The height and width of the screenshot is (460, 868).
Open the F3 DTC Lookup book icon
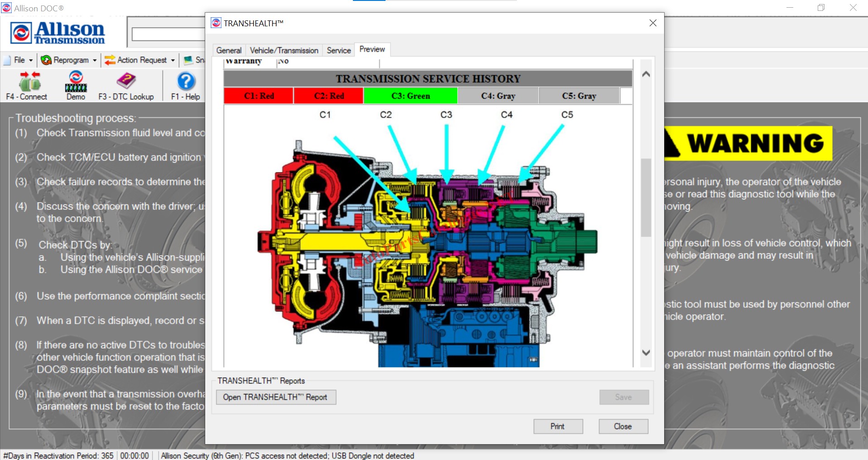126,81
